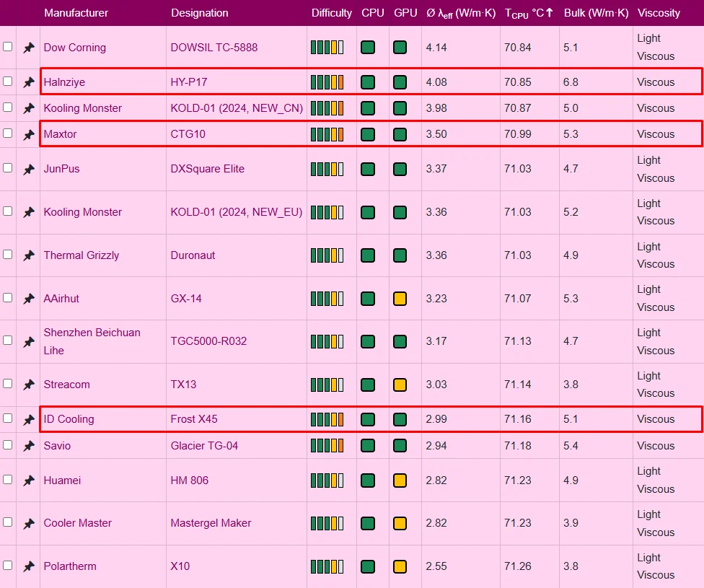Click the 4.14 conductivity value
The image size is (704, 588).
(x=436, y=48)
